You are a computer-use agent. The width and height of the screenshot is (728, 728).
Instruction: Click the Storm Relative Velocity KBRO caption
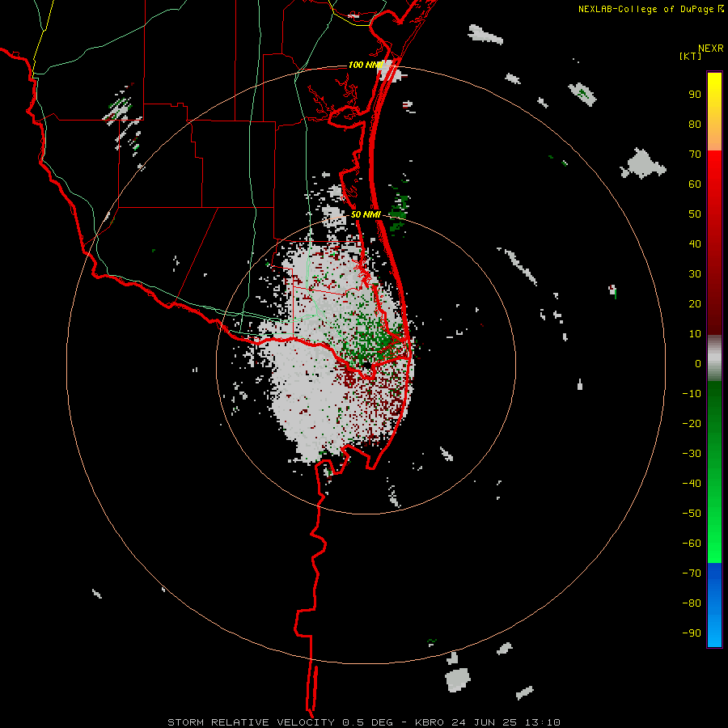[363, 722]
